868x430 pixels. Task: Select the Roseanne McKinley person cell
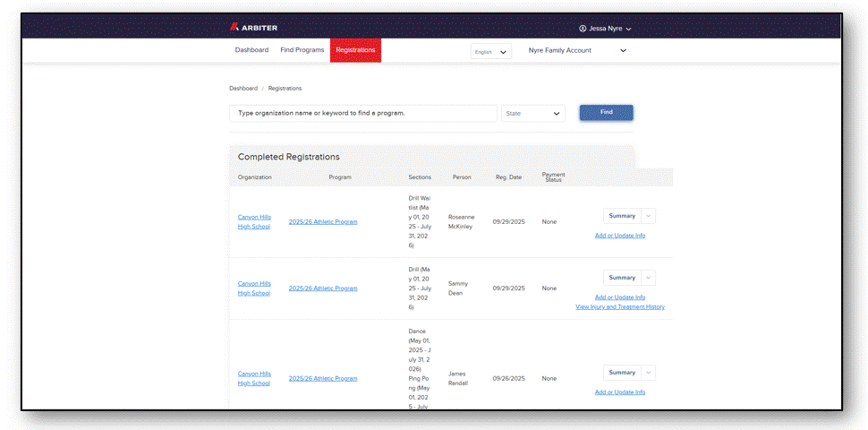click(461, 221)
